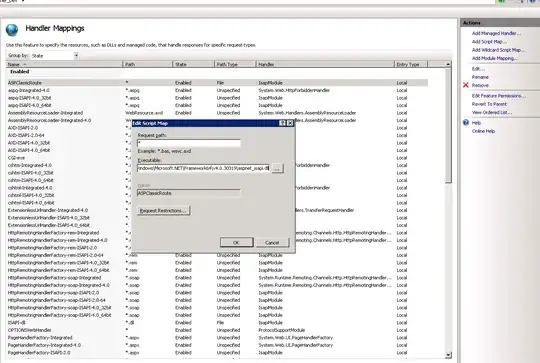Select the HttpRemotingHandlerFactory-rem-ISAPI-2.0-64 row

tap(218, 255)
